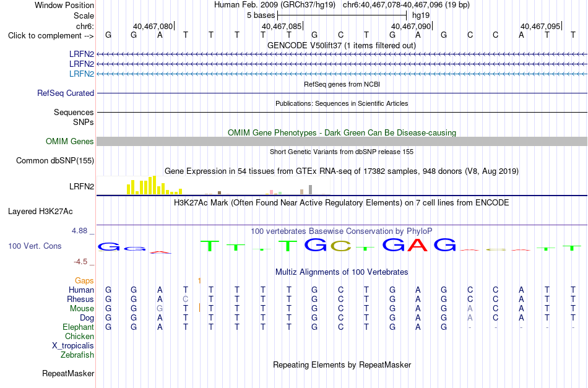Click the Scale label in the ruler

(84, 15)
